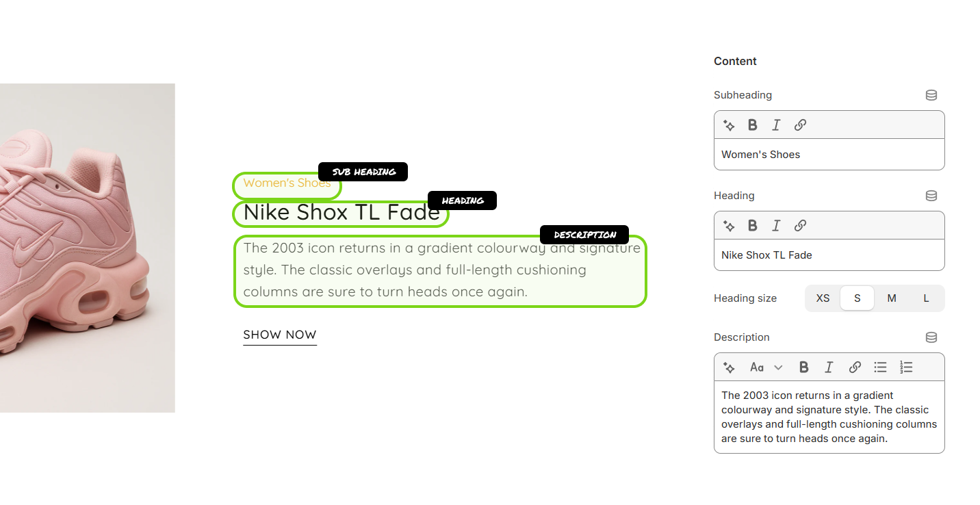Insert a link in the Heading editor
This screenshot has width=980, height=505.
coord(800,226)
